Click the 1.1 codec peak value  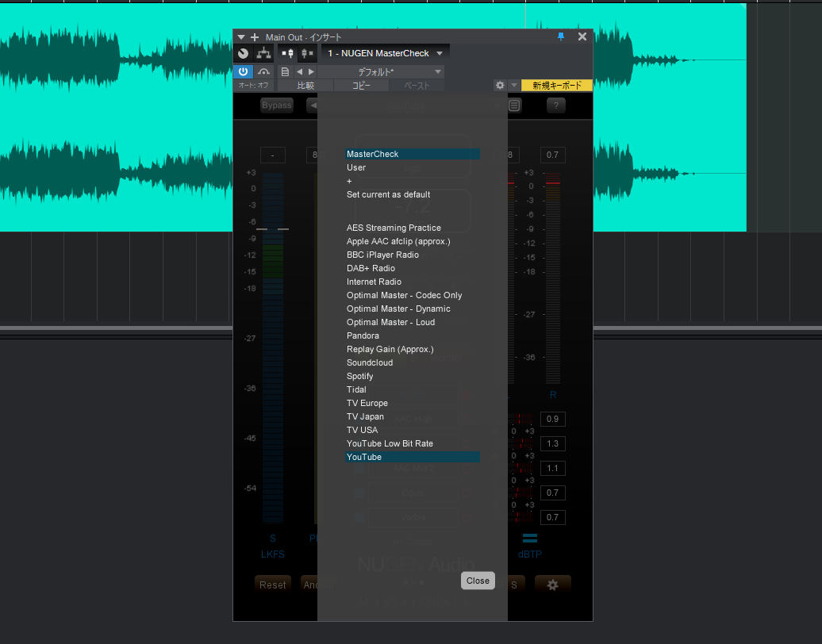pos(552,469)
